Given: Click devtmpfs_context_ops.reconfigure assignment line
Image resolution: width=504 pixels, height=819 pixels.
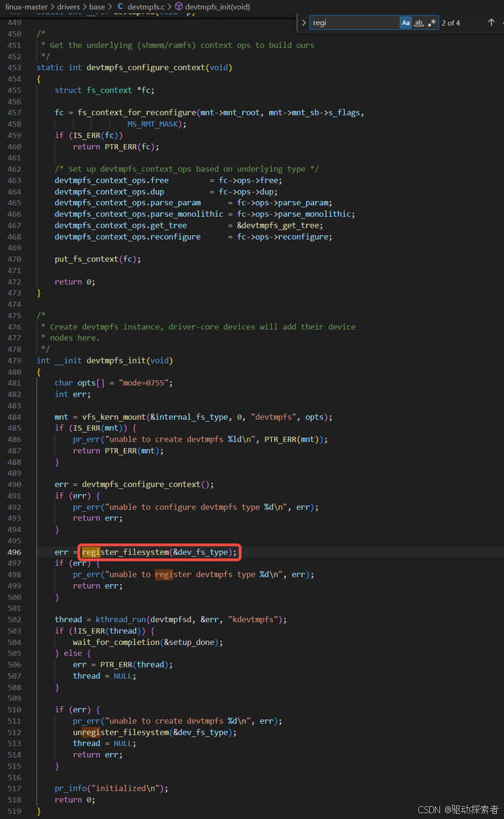Looking at the screenshot, I should coord(193,237).
